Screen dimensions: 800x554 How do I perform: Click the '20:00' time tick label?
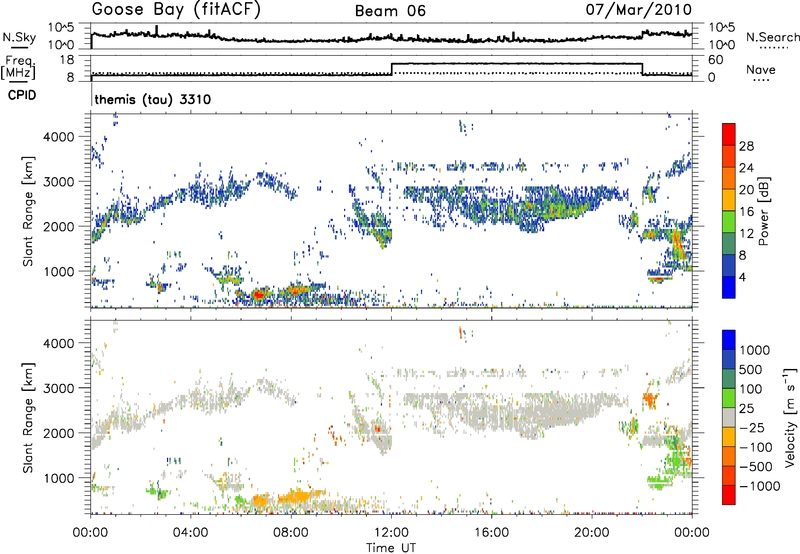pyautogui.click(x=592, y=533)
